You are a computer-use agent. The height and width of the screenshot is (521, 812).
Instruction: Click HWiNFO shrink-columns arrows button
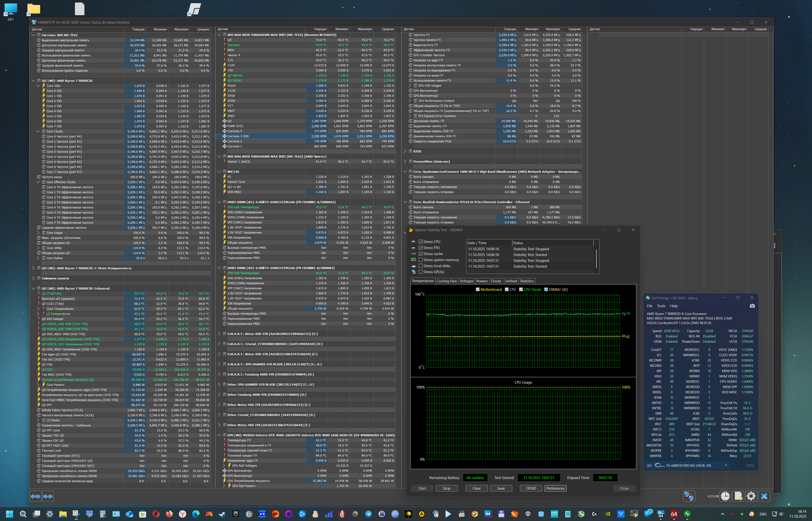tap(48, 496)
